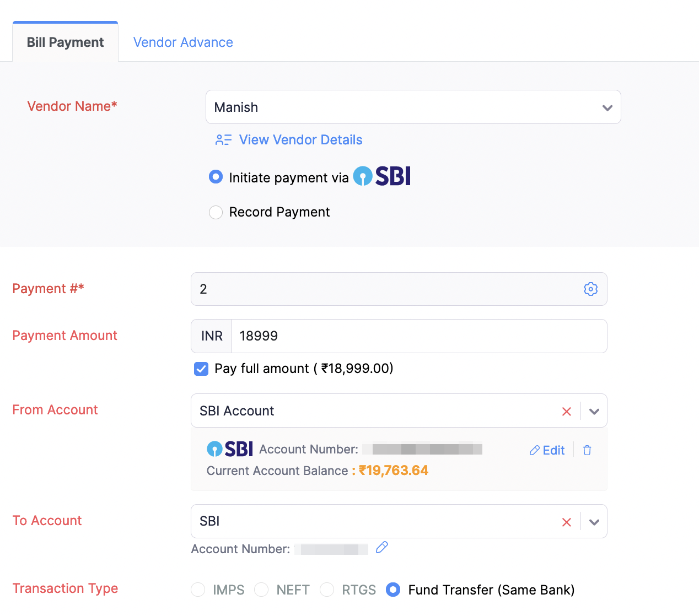699x616 pixels.
Task: Clear the From Account selection with red X
Action: tap(566, 412)
